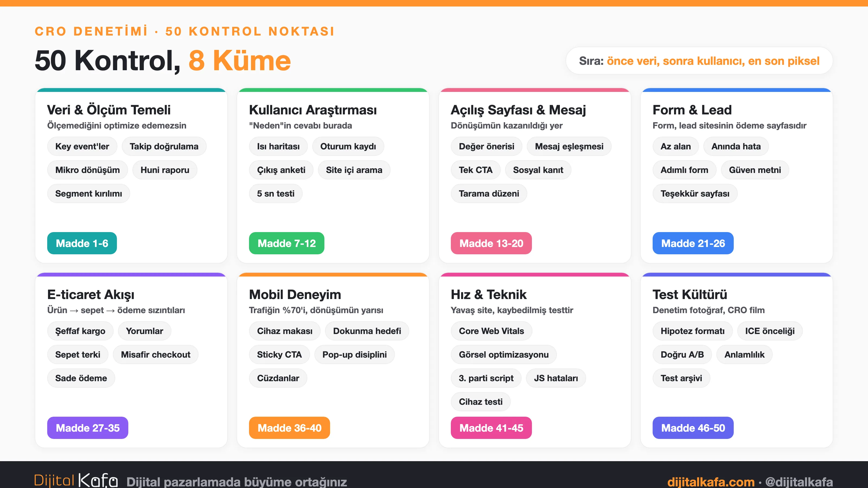868x488 pixels.
Task: Select the Sade ödeme chip
Action: click(81, 378)
